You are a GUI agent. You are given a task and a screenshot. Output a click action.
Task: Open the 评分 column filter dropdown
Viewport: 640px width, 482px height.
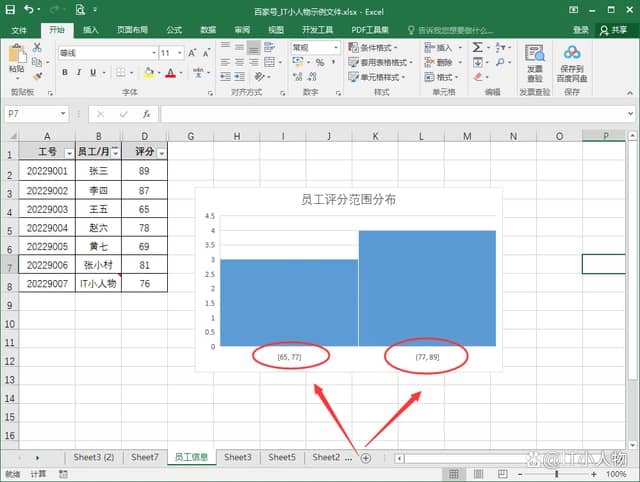161,153
